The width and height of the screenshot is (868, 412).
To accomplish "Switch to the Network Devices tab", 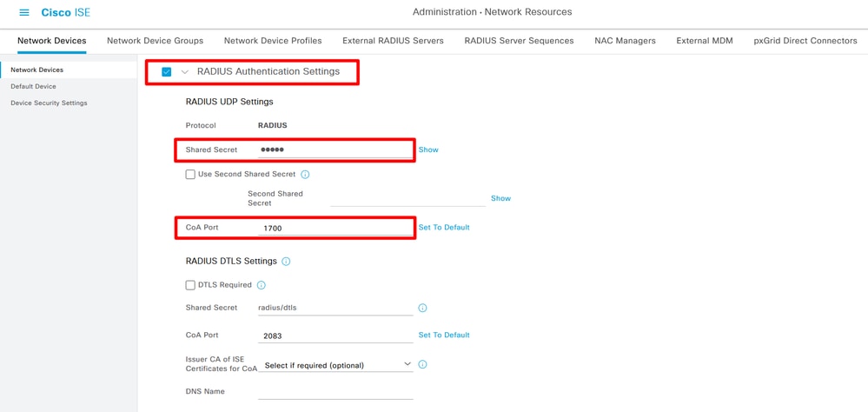I will [x=52, y=41].
